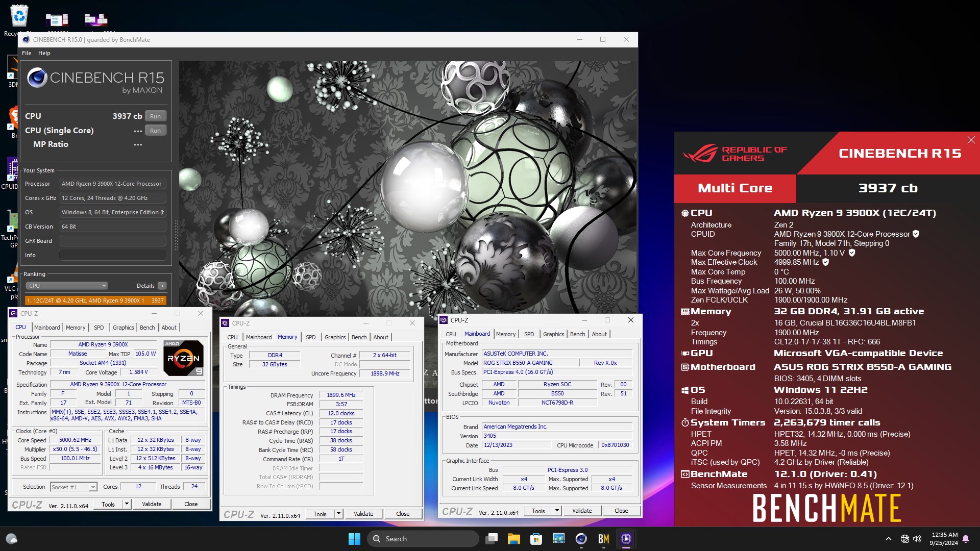
Task: Click Validate in left CPU-Z window
Action: (x=152, y=504)
